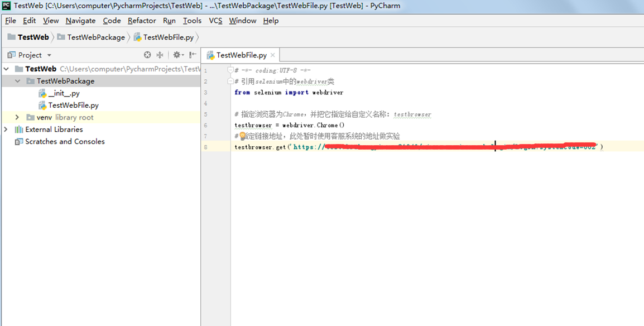644x326 pixels.
Task: Click the 'testbrowser = webdriver.Chrome()' line
Action: 290,125
